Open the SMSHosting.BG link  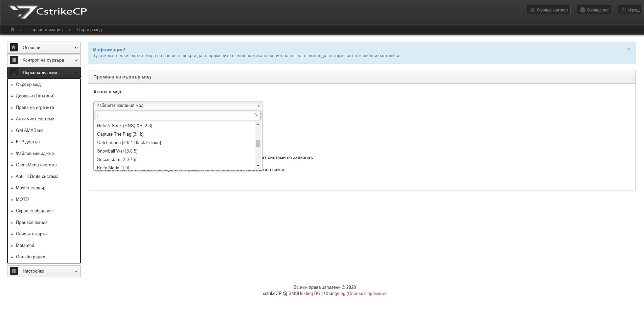coord(304,294)
